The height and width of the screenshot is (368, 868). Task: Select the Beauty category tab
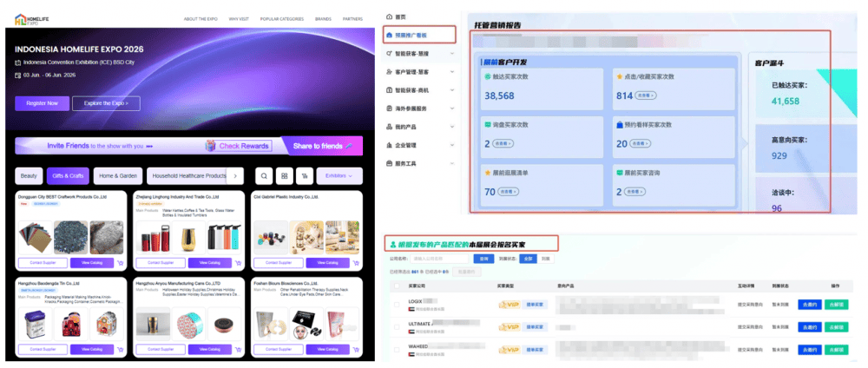click(x=29, y=176)
